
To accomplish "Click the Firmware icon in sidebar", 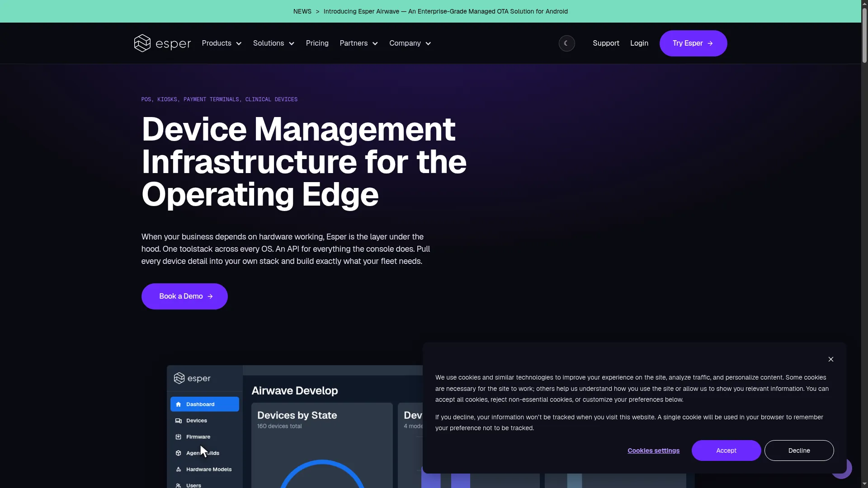I will [178, 437].
